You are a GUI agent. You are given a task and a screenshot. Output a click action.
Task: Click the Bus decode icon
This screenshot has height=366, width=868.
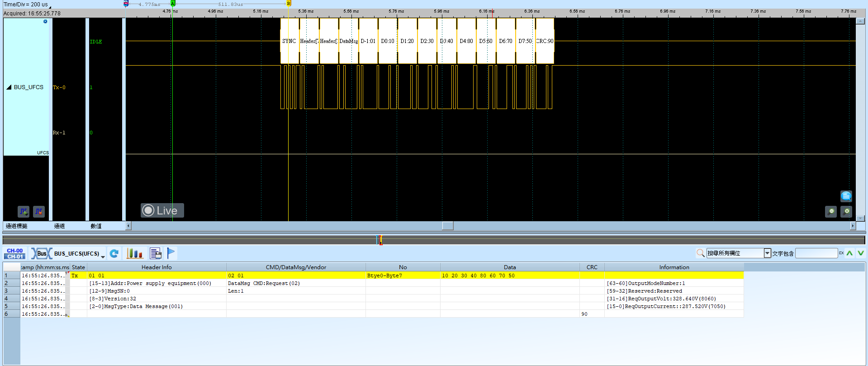pos(42,253)
